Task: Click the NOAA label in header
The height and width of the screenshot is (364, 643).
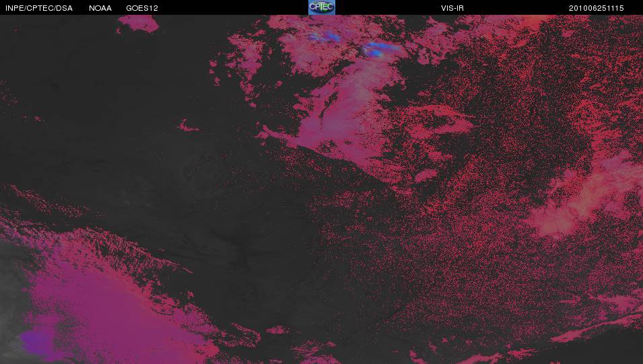Action: coord(100,8)
